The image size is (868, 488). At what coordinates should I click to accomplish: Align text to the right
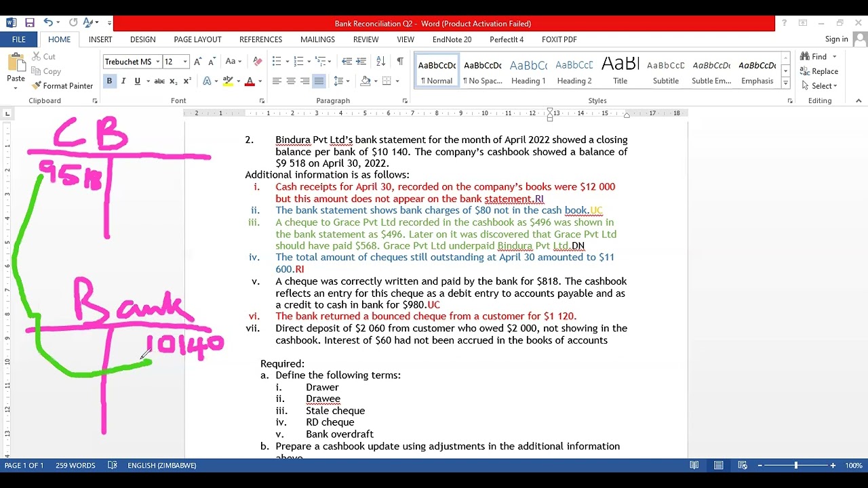tap(305, 81)
